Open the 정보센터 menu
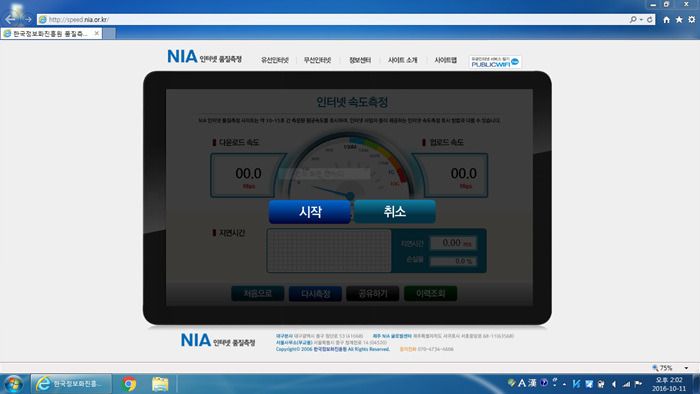700x394 pixels. point(360,60)
